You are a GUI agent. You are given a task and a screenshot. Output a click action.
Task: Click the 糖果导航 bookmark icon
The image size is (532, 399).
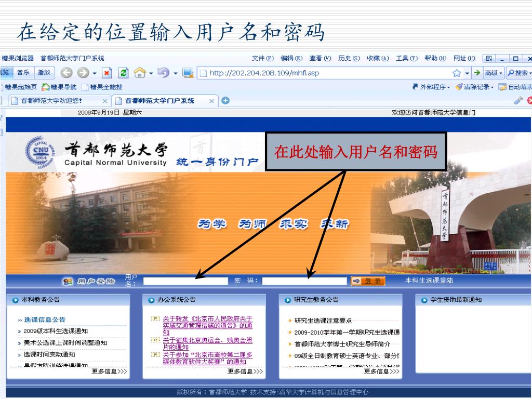46,87
